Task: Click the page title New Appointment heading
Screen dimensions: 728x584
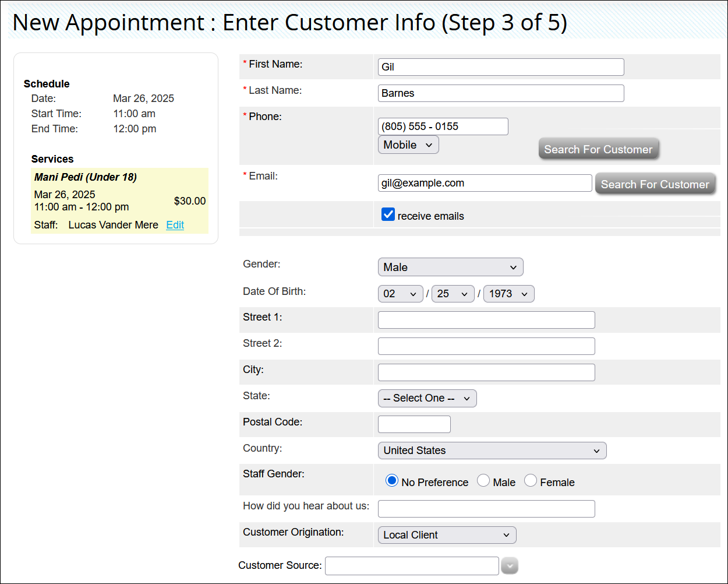Action: [289, 22]
